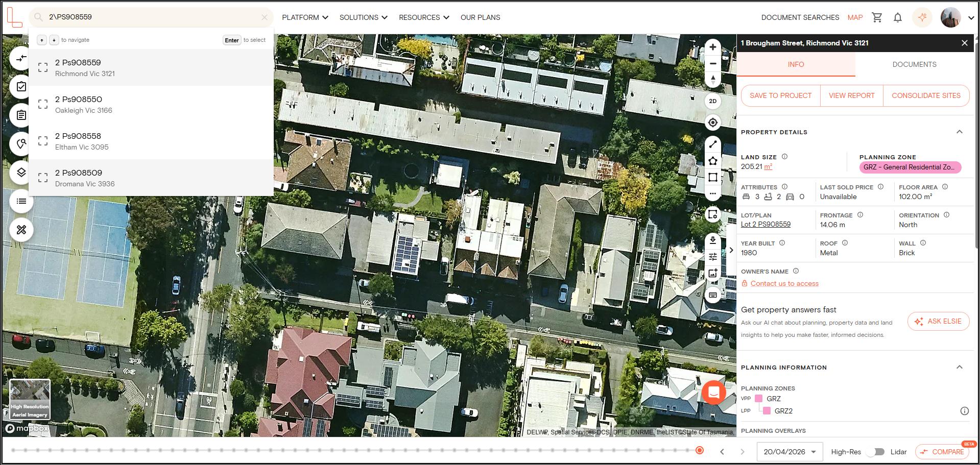The image size is (980, 465).
Task: Close the 1 Brougham Street property panel
Action: point(964,43)
